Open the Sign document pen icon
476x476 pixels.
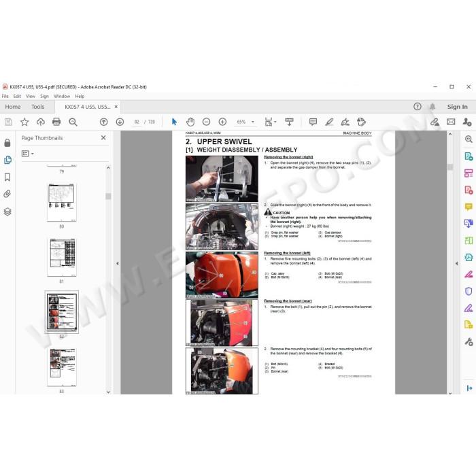(345, 122)
